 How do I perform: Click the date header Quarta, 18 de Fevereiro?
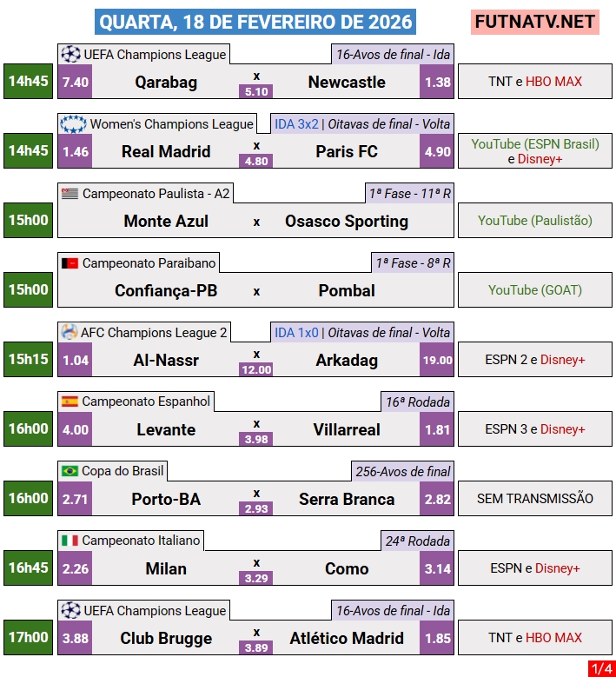pyautogui.click(x=255, y=22)
